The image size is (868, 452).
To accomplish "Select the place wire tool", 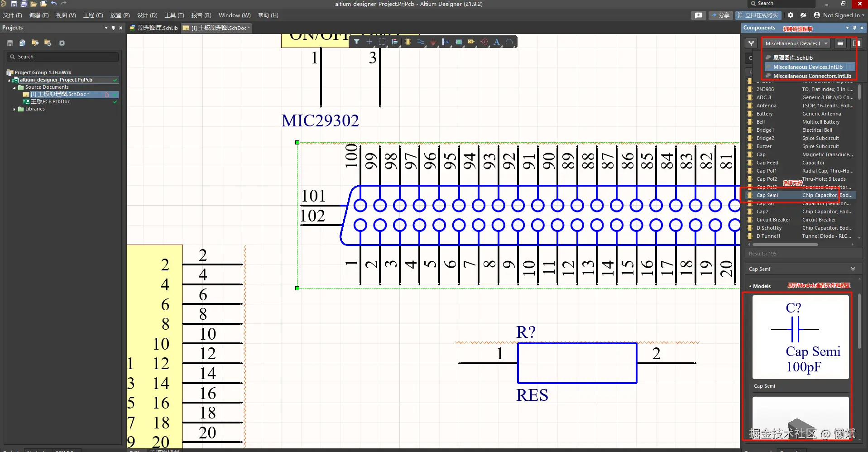I will coord(421,42).
